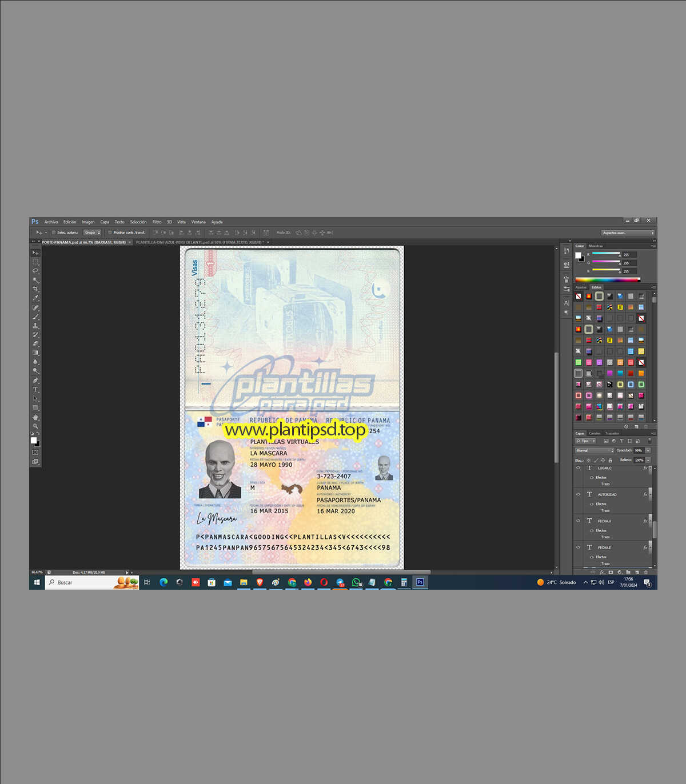Image resolution: width=686 pixels, height=784 pixels.
Task: Click the foreground color swatch in Color panel
Action: (x=578, y=255)
